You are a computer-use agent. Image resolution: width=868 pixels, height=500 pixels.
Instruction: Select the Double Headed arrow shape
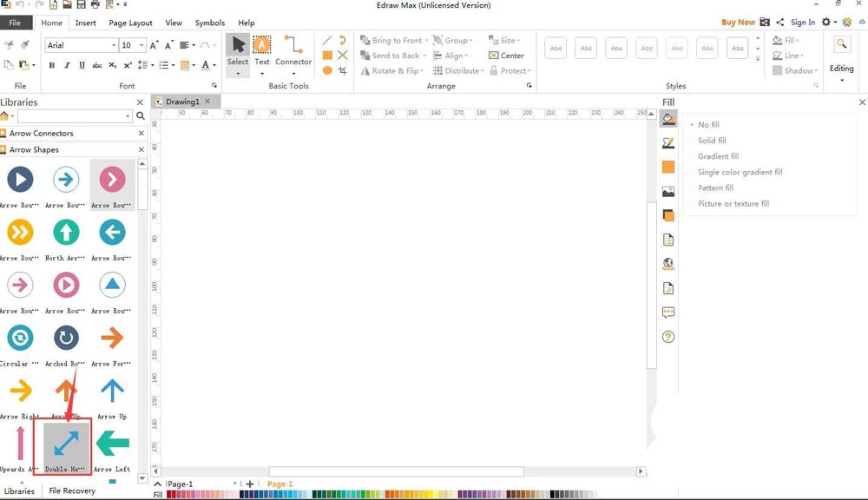(66, 448)
